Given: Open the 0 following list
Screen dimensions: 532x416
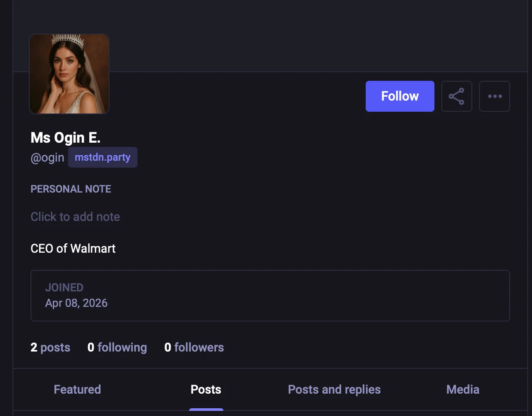Looking at the screenshot, I should (117, 347).
